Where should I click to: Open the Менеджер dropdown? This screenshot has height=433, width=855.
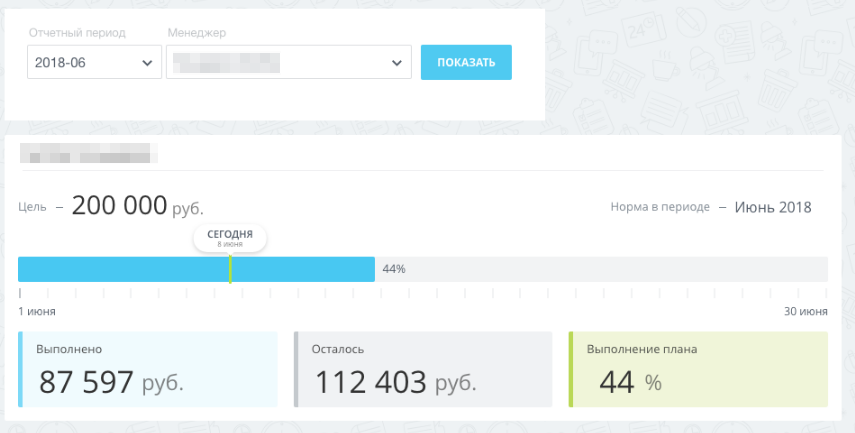point(288,62)
